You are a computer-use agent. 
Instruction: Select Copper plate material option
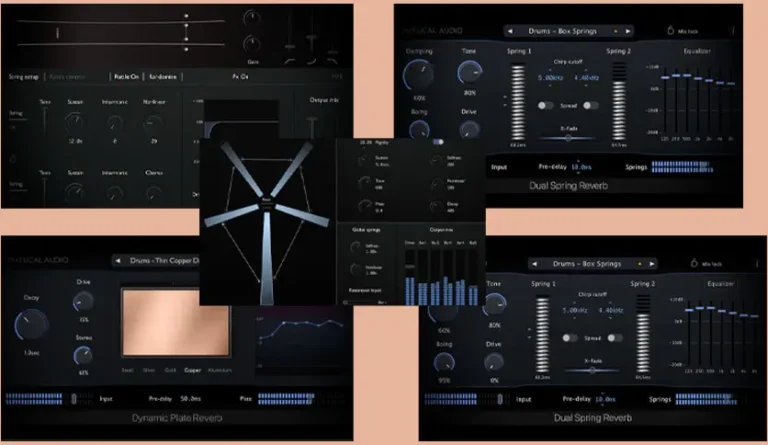pos(192,369)
